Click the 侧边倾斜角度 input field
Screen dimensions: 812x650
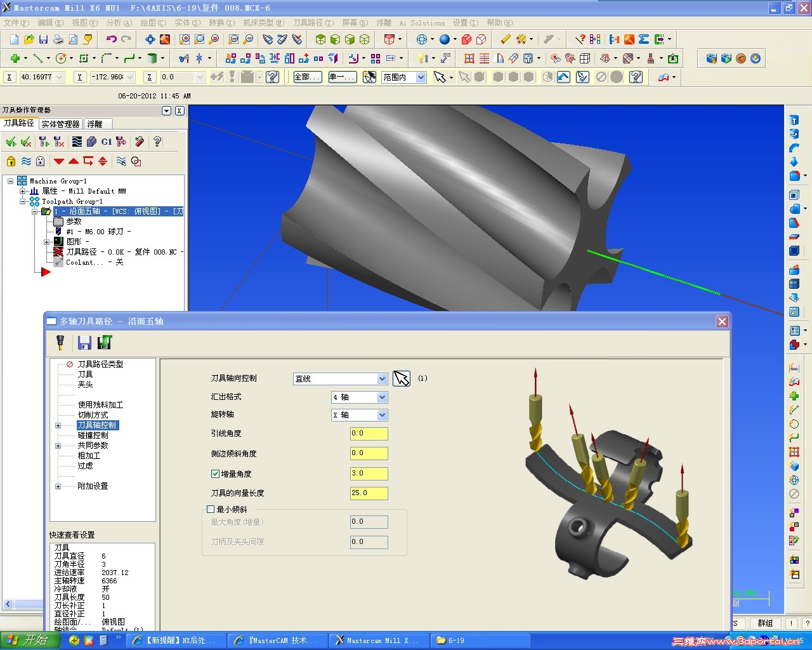tap(369, 453)
